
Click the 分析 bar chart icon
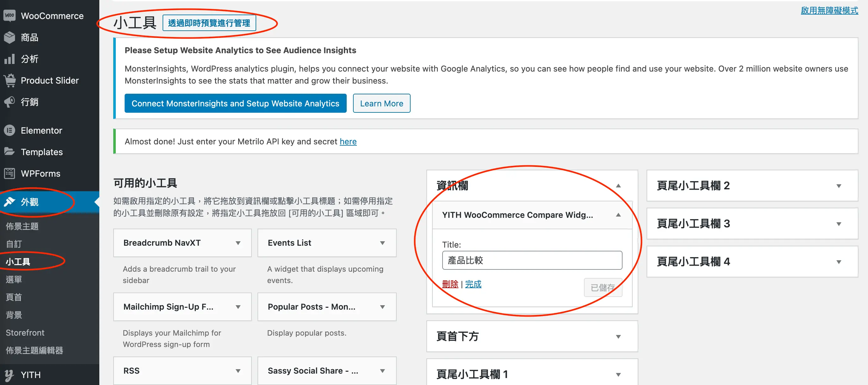[x=9, y=59]
